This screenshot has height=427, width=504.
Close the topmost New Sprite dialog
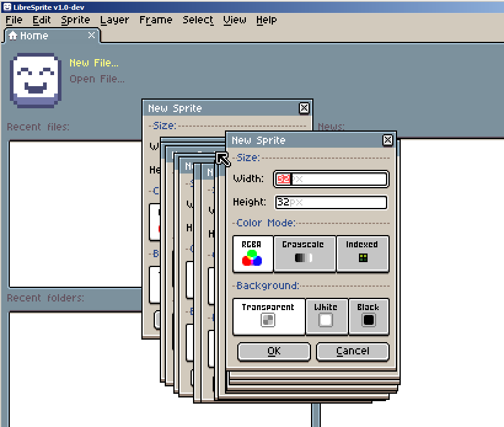coord(388,140)
